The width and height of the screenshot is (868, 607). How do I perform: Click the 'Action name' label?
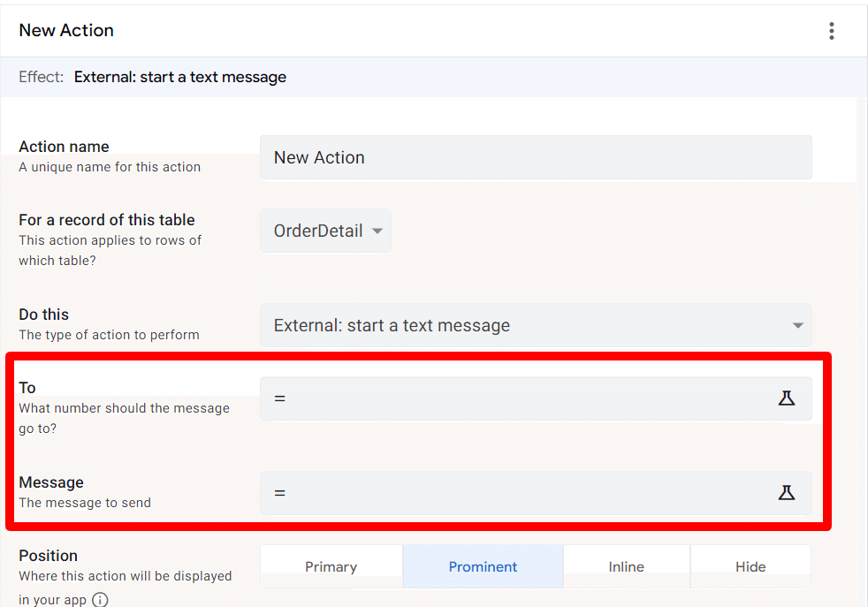(x=64, y=147)
